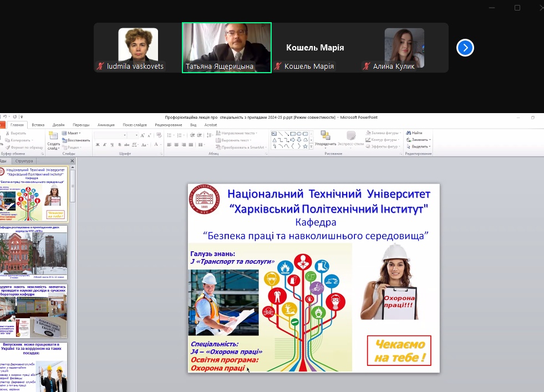This screenshot has width=544, height=392.
Task: Click the Undo arrow in the quick access toolbar
Action: click(x=5, y=117)
